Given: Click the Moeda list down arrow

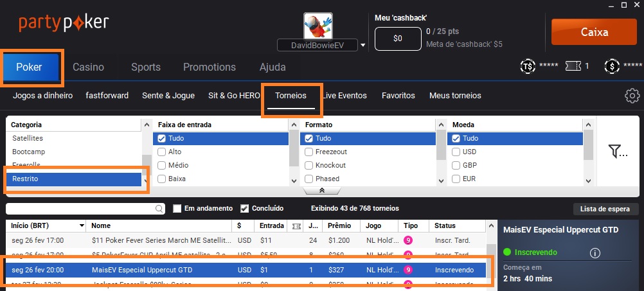Looking at the screenshot, I should pos(588,181).
